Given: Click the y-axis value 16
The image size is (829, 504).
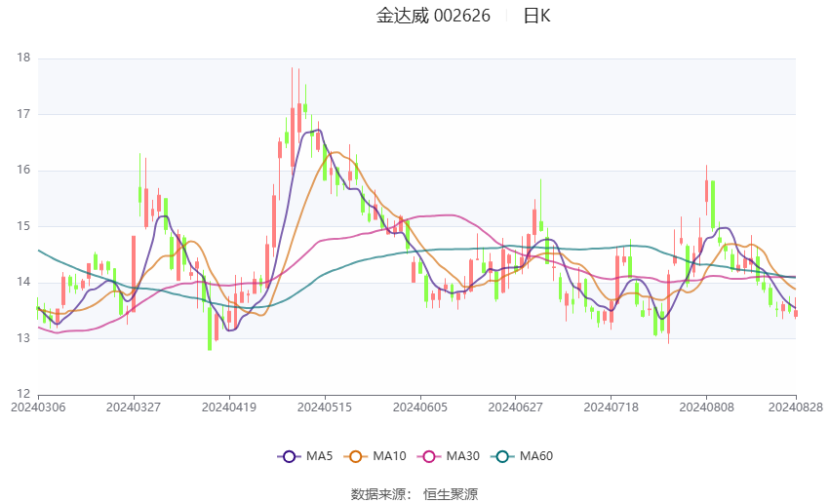Looking at the screenshot, I should [x=23, y=171].
